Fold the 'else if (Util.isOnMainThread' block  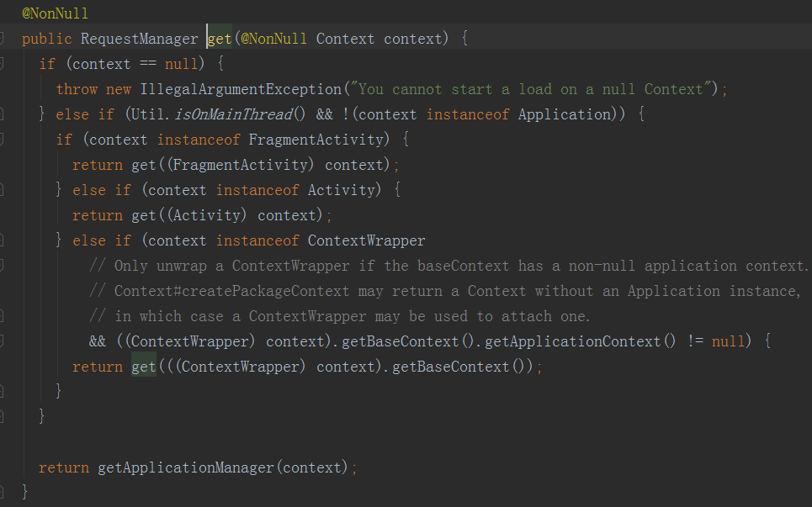point(3,114)
